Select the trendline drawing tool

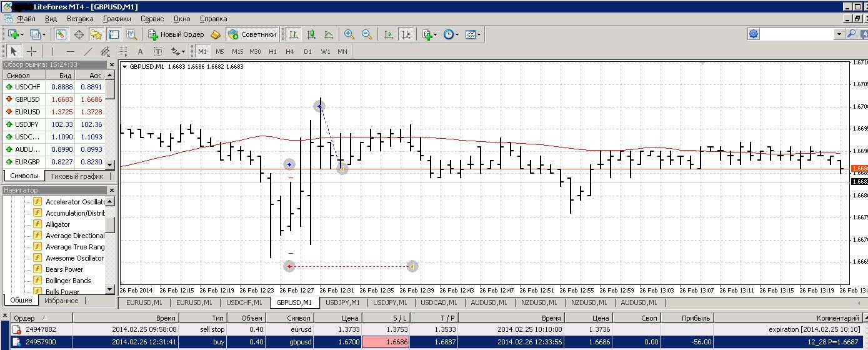pos(88,52)
